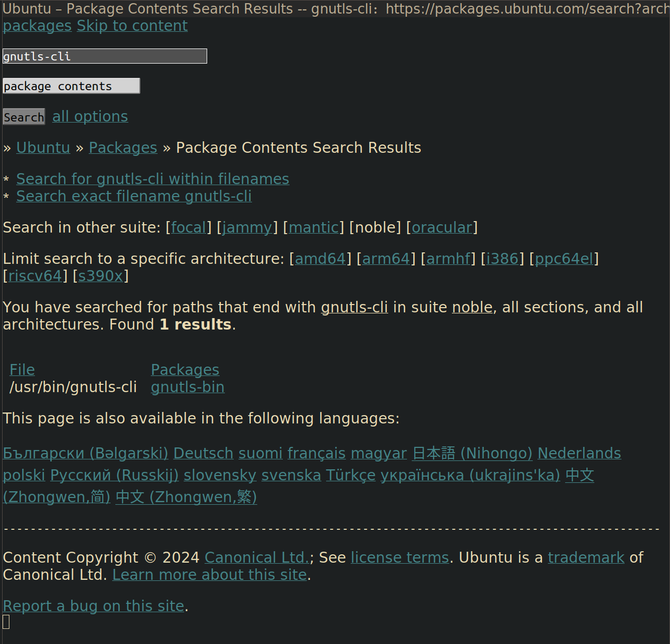Click the packages link at top
The width and height of the screenshot is (670, 644).
[37, 26]
